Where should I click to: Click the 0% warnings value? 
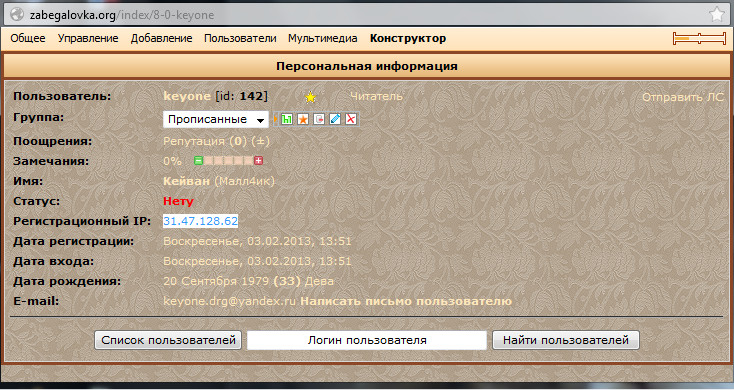tap(172, 161)
